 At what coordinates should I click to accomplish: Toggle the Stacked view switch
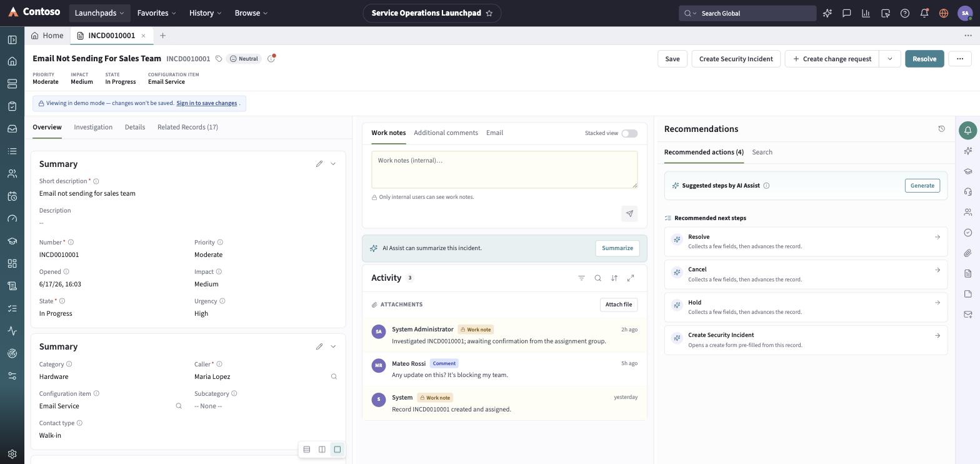(x=629, y=133)
